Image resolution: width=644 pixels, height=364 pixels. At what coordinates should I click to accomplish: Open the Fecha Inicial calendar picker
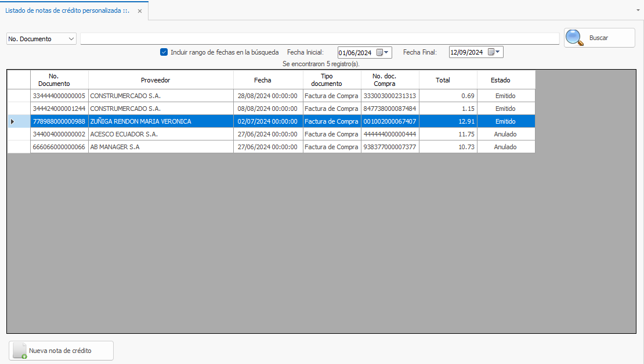click(383, 52)
